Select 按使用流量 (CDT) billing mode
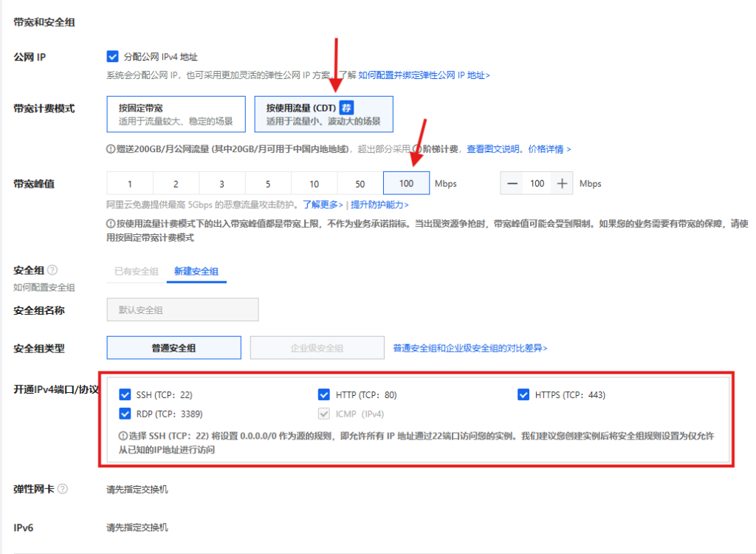The height and width of the screenshot is (554, 756). click(x=323, y=114)
